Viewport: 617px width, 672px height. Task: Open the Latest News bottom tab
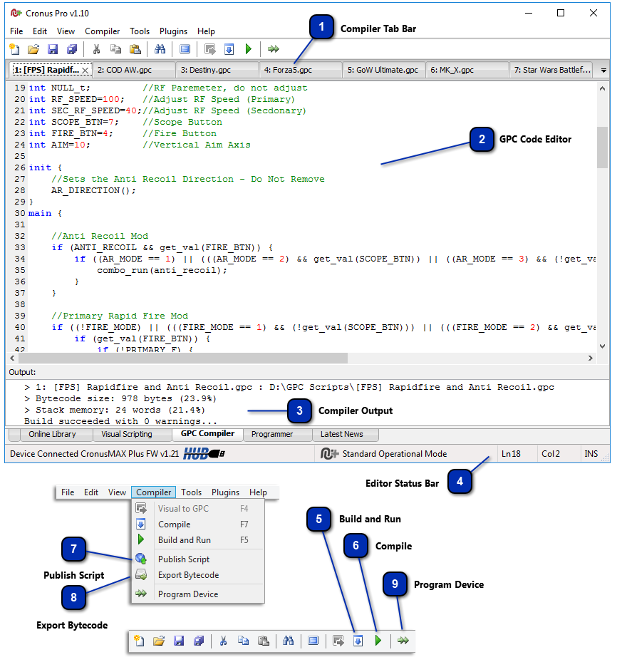coord(345,434)
